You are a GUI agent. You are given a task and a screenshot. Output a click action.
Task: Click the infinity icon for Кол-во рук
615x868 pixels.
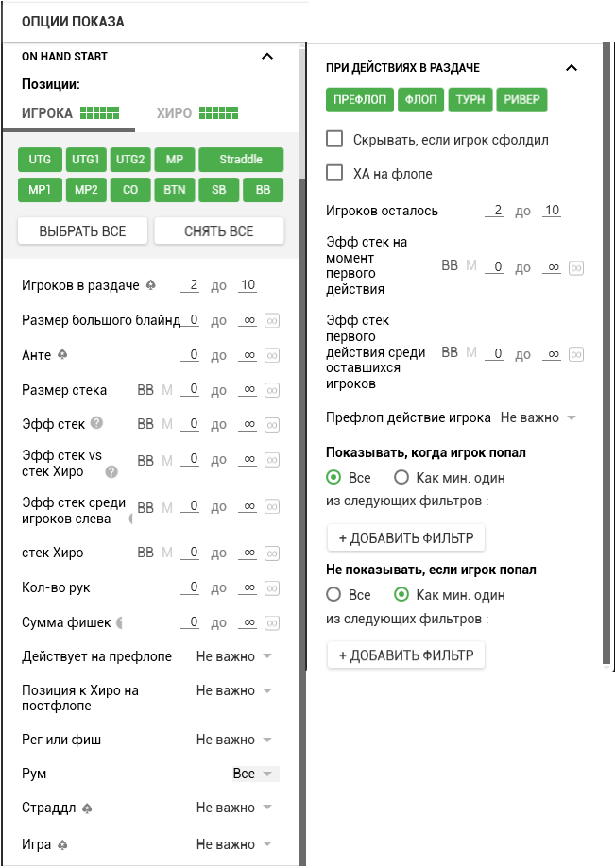coord(272,588)
